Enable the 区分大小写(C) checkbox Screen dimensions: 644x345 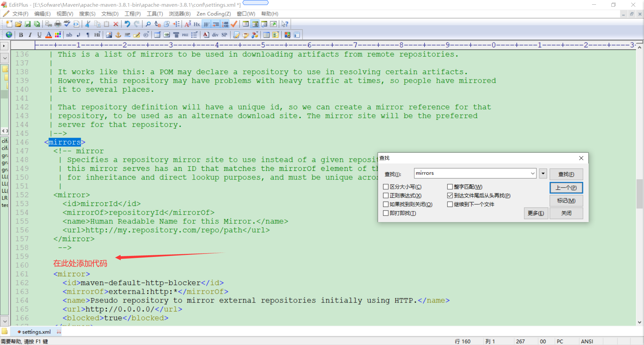point(386,187)
